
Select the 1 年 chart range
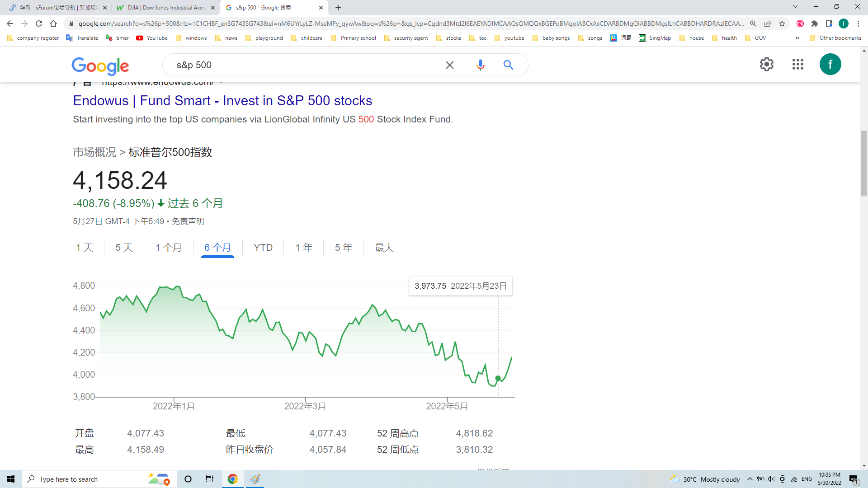pyautogui.click(x=304, y=248)
